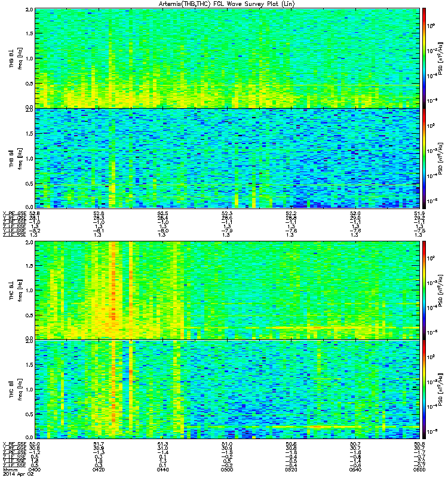Click the THB B-perpendicular spectrogram panel
Image resolution: width=448 pixels, height=478 pixels.
pos(227,58)
